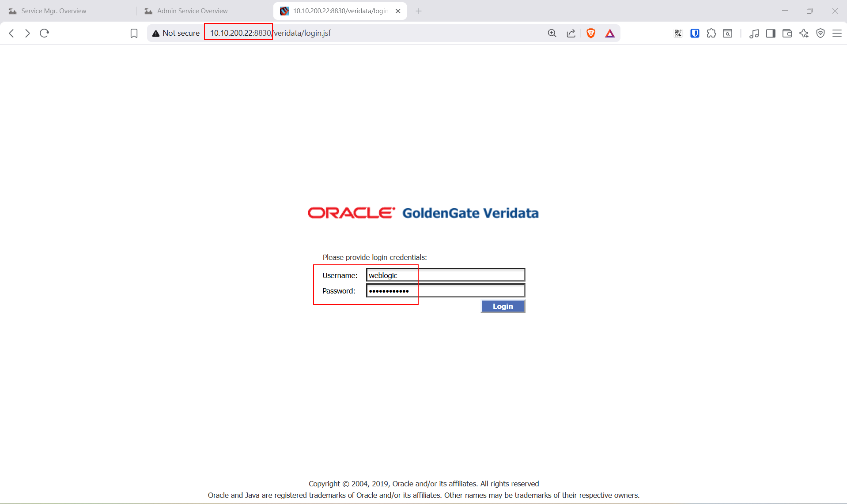
Task: Go forward to the next page
Action: [27, 33]
